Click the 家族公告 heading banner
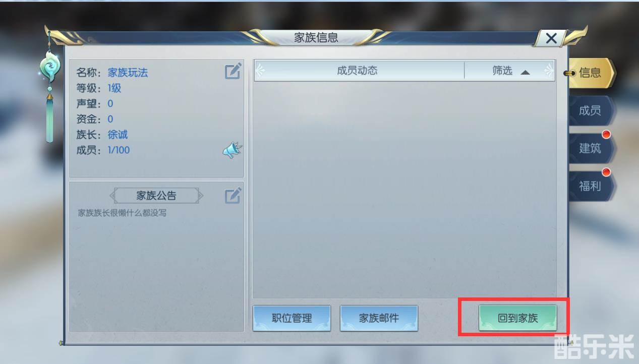 point(157,196)
